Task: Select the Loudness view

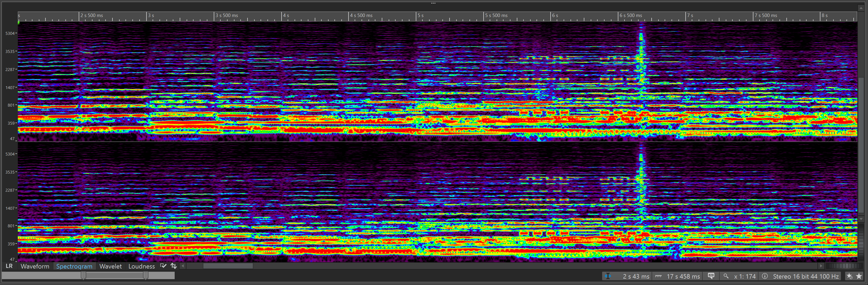Action: [141, 266]
